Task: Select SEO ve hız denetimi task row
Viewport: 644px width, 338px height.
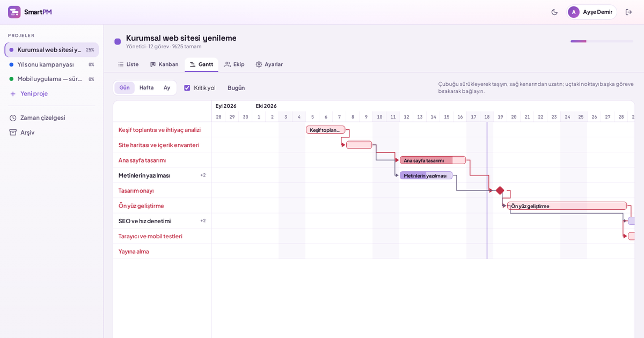Action: tap(162, 221)
